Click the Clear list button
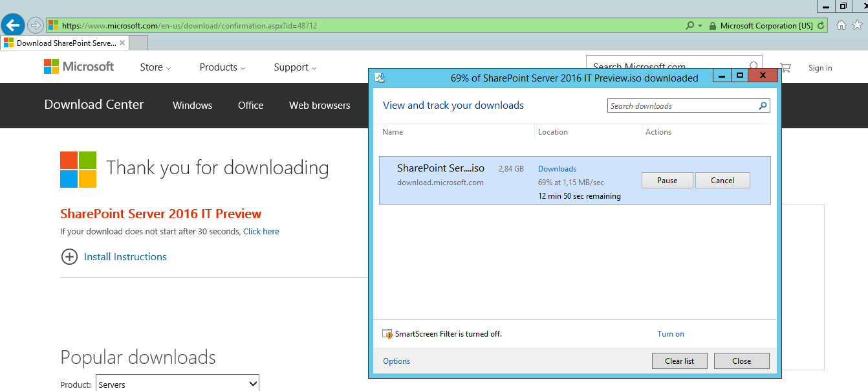Viewport: 868px width, 391px height. (x=679, y=361)
